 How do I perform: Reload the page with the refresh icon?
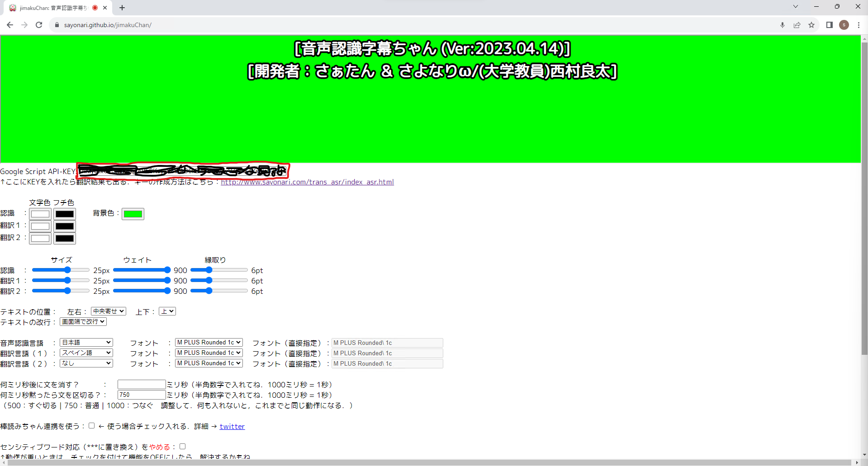tap(39, 25)
